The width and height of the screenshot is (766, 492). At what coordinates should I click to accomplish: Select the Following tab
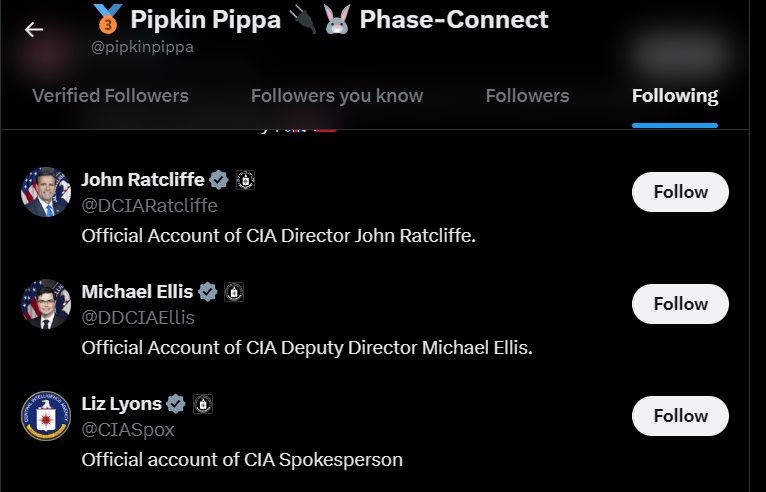(x=675, y=96)
